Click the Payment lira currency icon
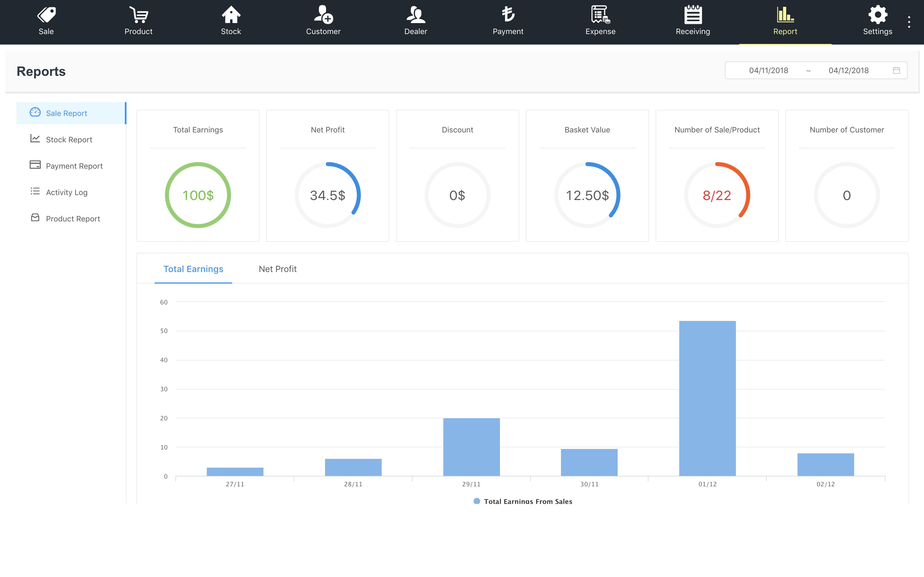 (x=508, y=15)
